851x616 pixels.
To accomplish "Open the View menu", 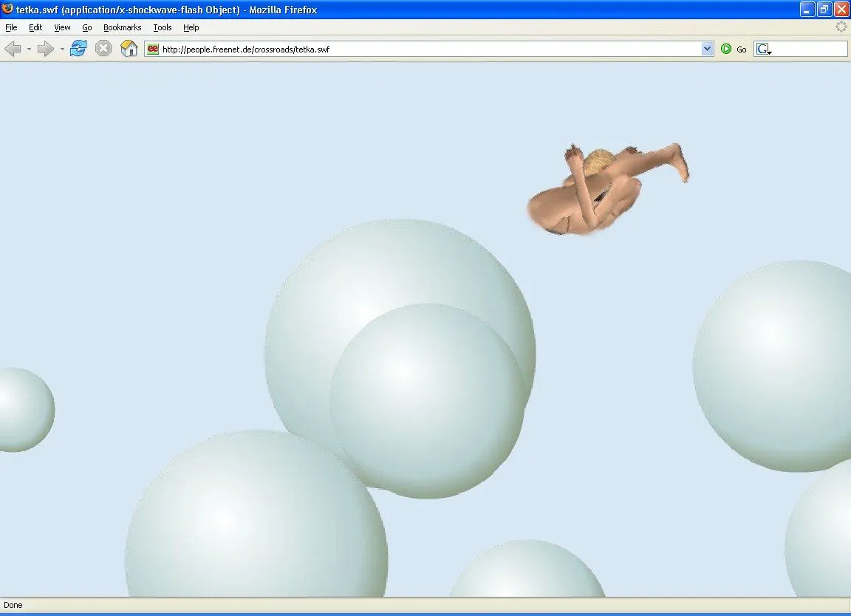I will [x=61, y=27].
